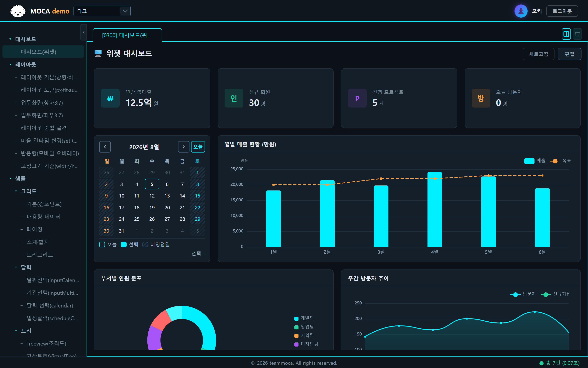The width and height of the screenshot is (588, 368).
Task: Open the 트리그리드 menu item
Action: click(40, 255)
